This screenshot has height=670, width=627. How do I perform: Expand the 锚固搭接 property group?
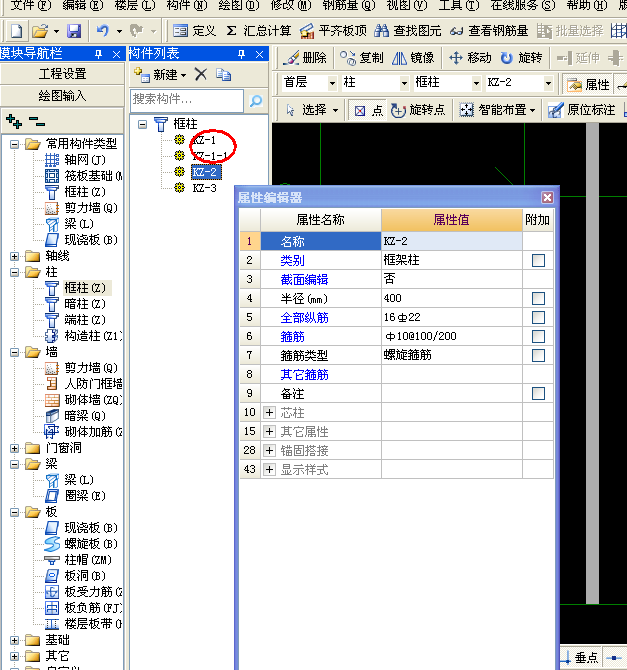269,450
